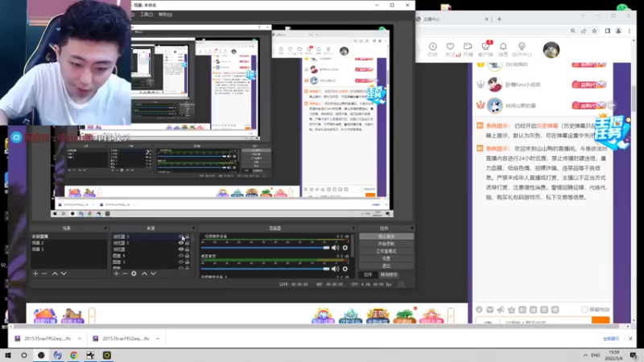Move the selected source down
The width and height of the screenshot is (644, 362).
(153, 274)
